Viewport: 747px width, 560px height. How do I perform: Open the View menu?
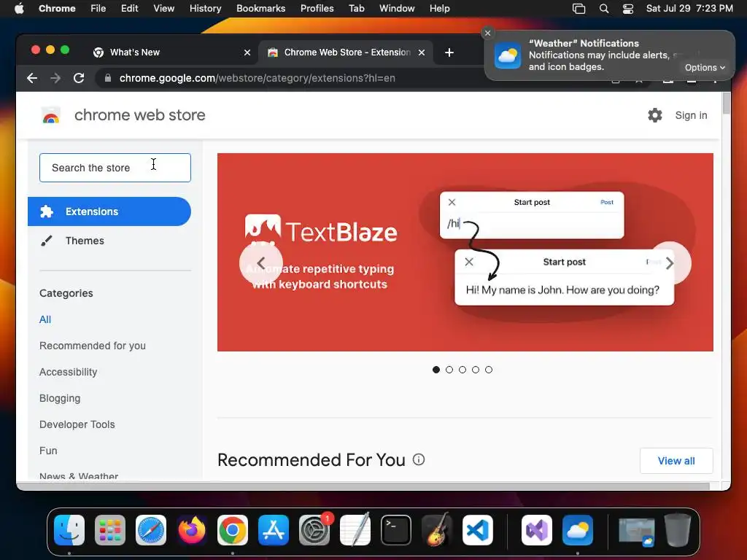tap(164, 9)
